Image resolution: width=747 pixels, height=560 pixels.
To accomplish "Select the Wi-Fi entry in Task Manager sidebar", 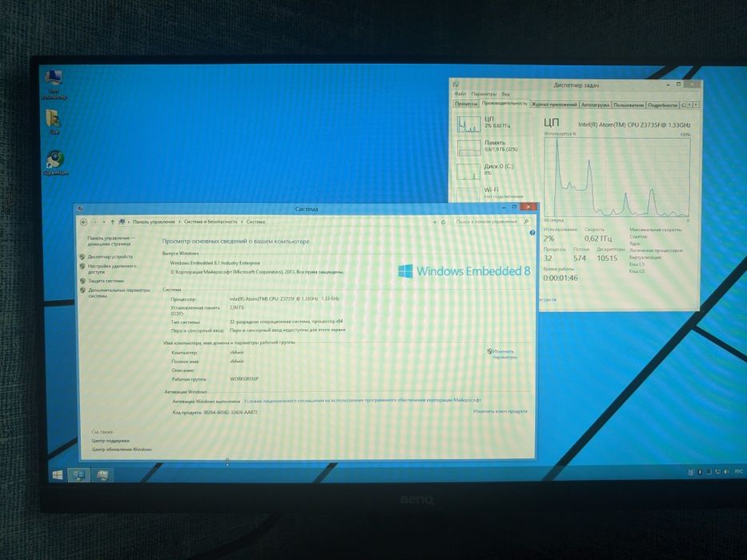I will coord(493,192).
